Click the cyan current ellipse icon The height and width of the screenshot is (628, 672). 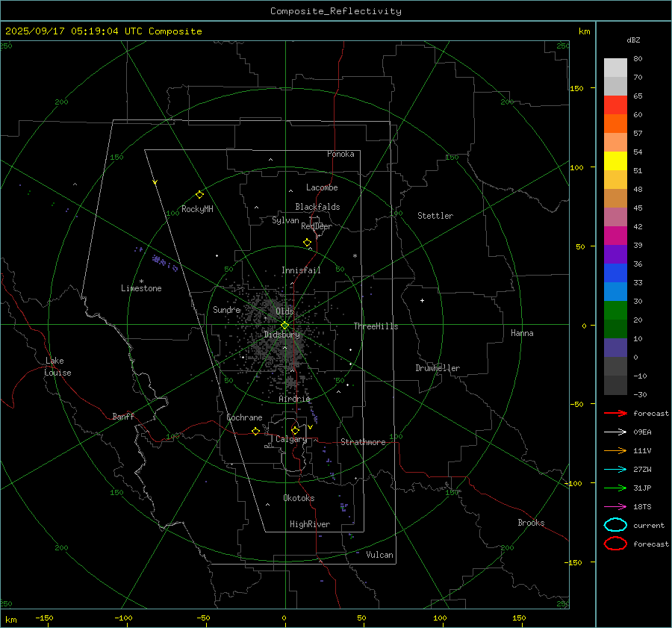coord(615,525)
